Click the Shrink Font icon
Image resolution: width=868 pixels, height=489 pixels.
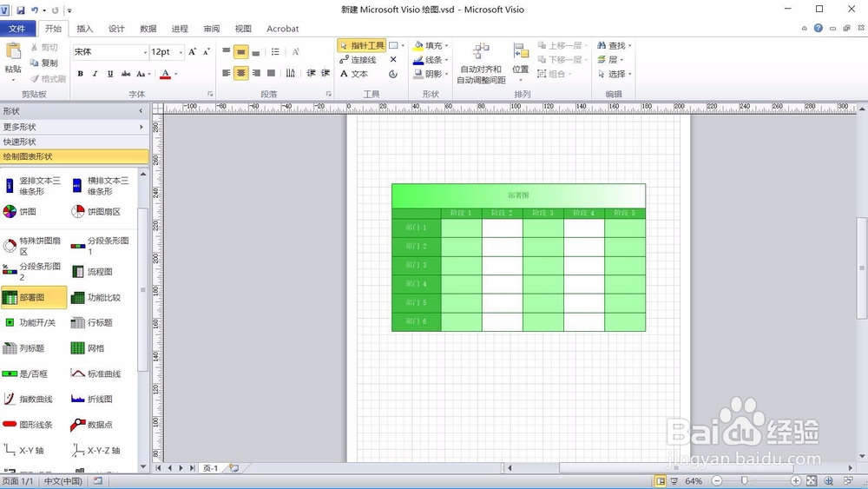[x=206, y=52]
